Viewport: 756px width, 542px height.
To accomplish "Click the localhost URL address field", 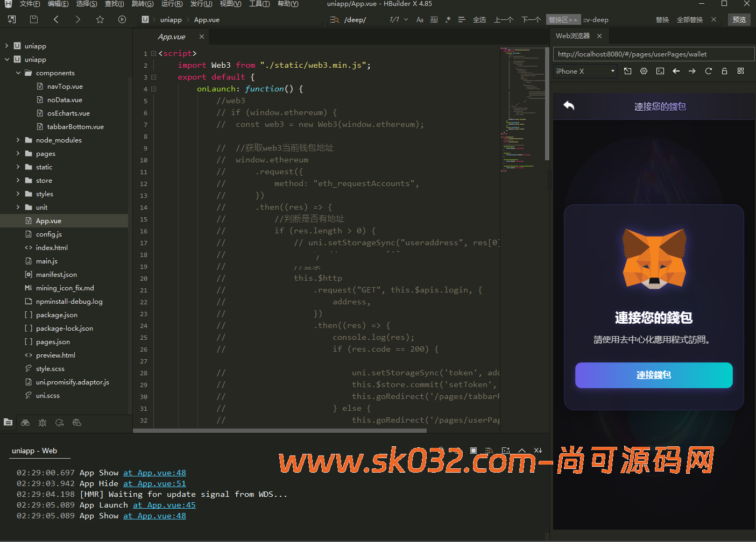I will [653, 54].
